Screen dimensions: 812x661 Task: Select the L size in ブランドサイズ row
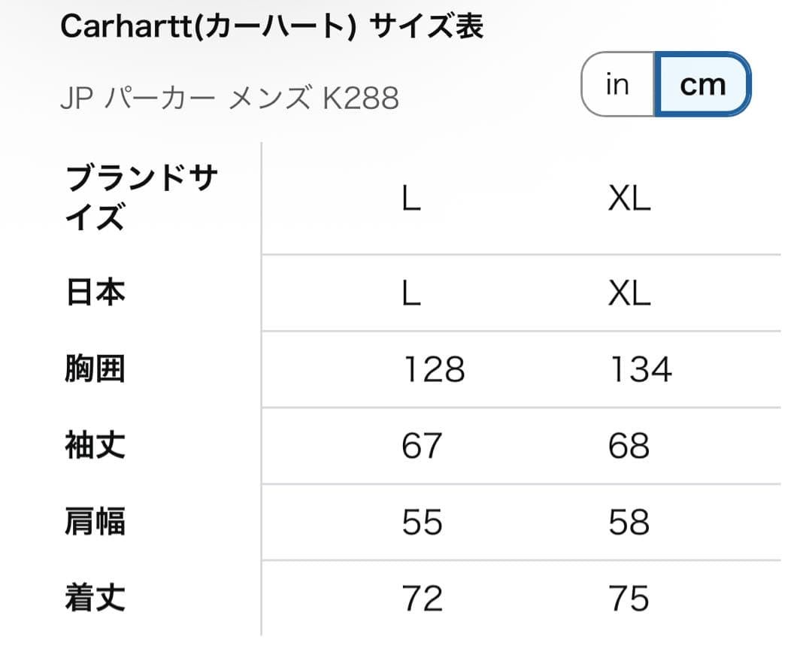coord(411,199)
